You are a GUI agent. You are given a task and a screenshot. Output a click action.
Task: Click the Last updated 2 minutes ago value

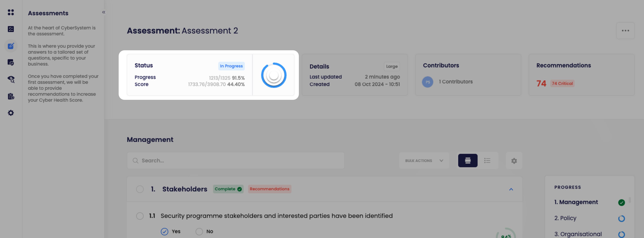[382, 77]
